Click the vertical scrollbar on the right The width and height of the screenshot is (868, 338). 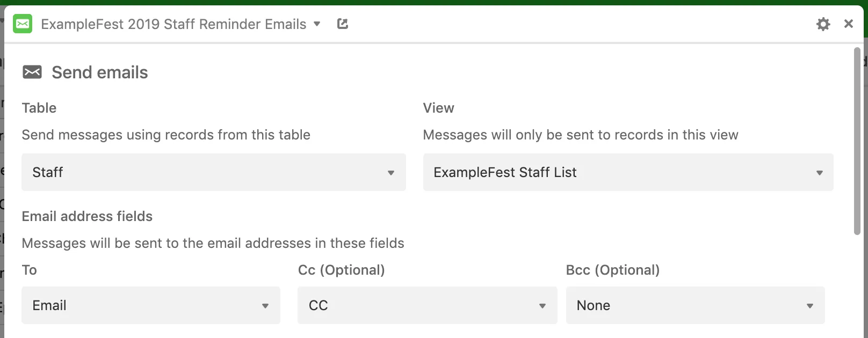tap(857, 141)
